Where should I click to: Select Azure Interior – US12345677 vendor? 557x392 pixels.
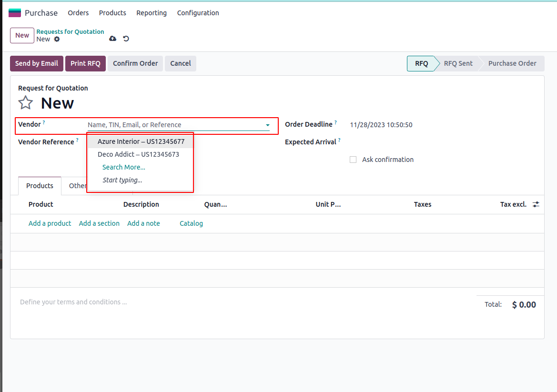141,141
